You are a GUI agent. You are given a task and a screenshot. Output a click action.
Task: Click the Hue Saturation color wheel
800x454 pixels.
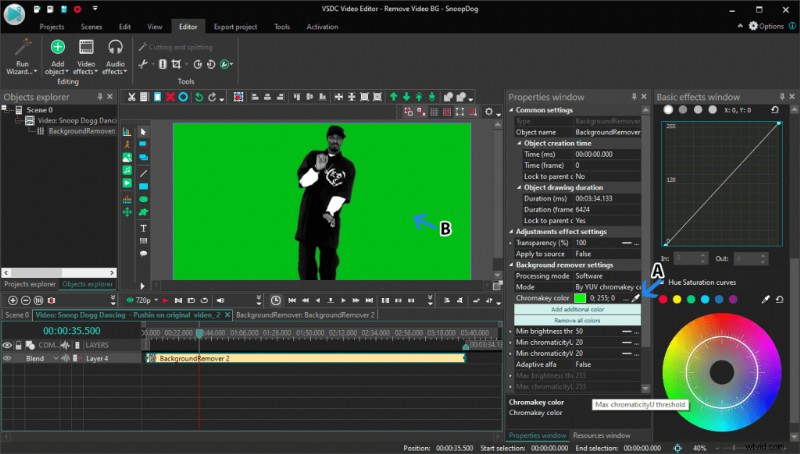click(721, 372)
